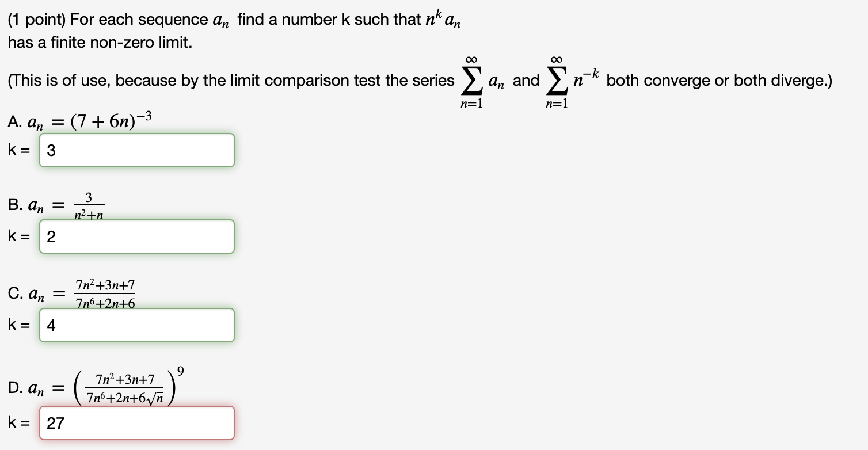Select the incorrect value 27 in part D
The image size is (868, 450).
55,423
